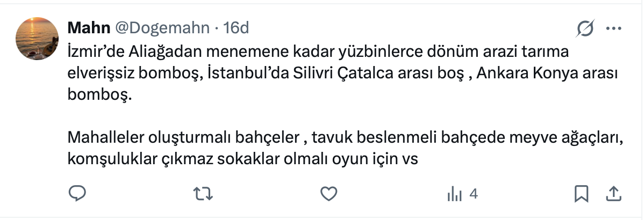Open the three-dot More options menu
Image resolution: width=644 pixels, height=220 pixels.
pos(613,28)
